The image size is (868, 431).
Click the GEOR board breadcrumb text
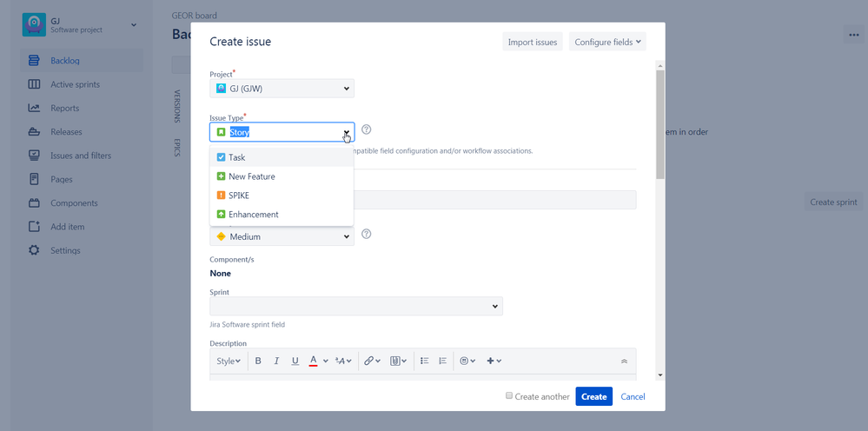tap(195, 16)
